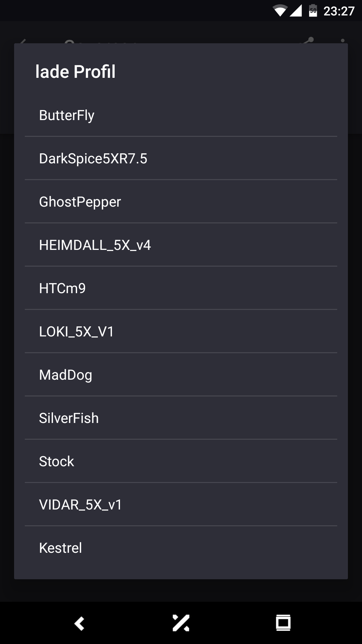Pick the VIDAR_5X_v1 profile
This screenshot has width=362, height=644.
pos(181,505)
